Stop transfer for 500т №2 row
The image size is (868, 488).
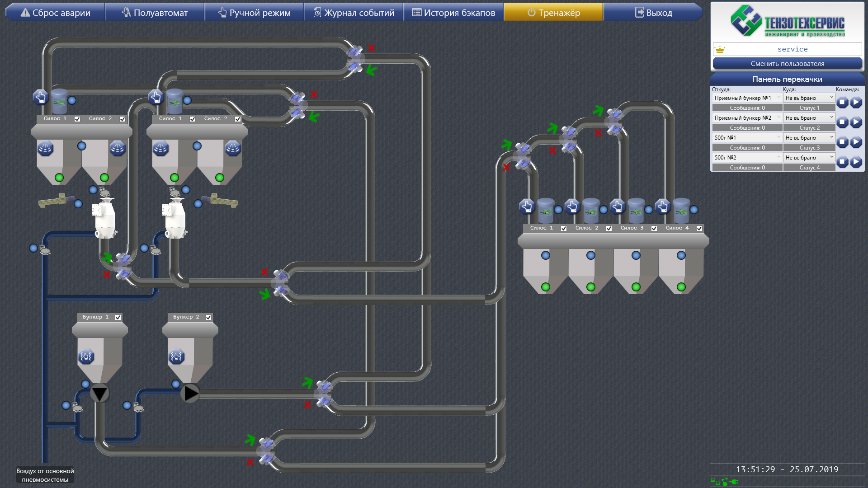pyautogui.click(x=842, y=162)
